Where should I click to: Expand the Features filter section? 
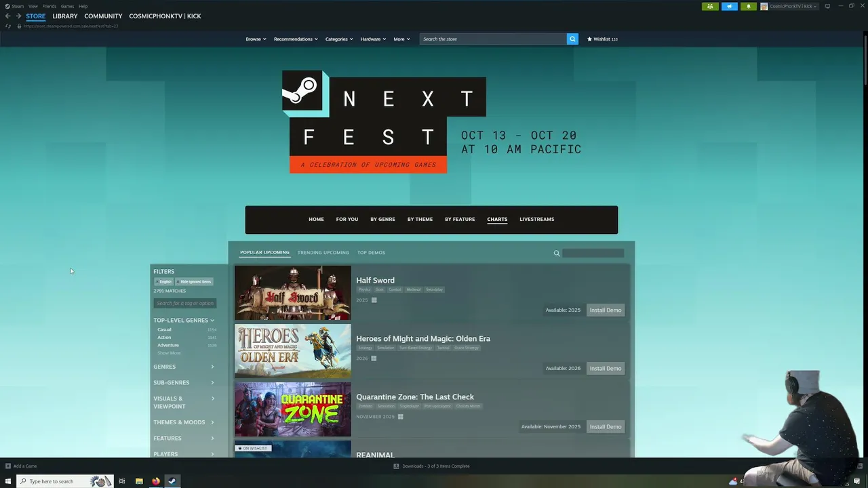point(184,438)
